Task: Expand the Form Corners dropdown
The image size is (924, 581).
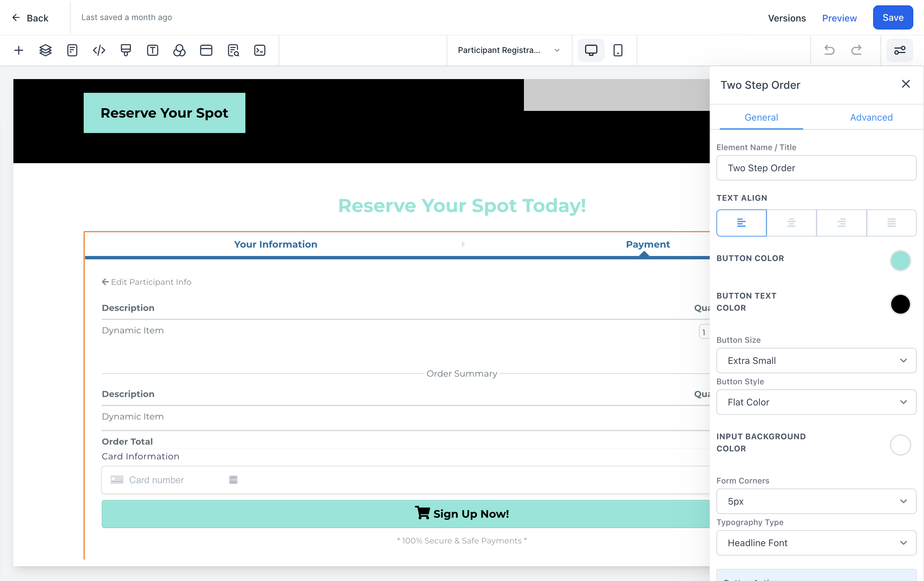Action: pos(816,501)
